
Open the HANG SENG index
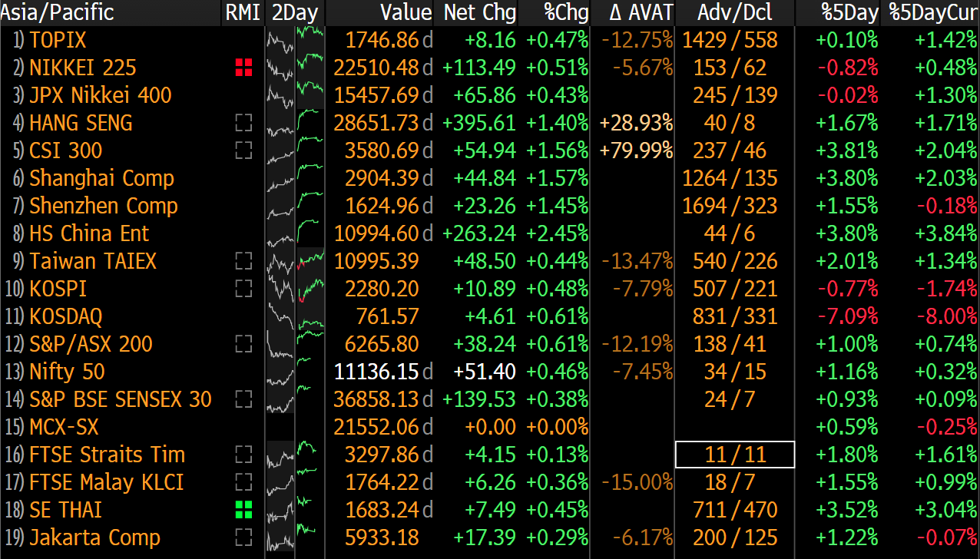pyautogui.click(x=81, y=123)
